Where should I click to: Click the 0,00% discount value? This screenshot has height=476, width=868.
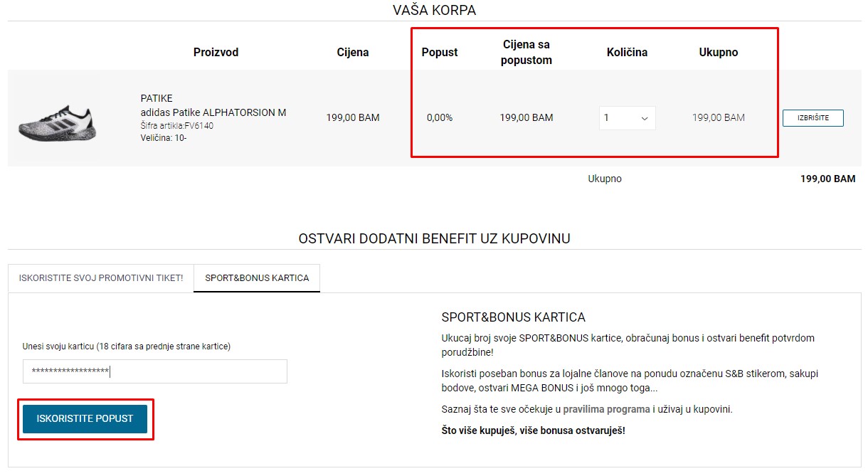tap(440, 117)
